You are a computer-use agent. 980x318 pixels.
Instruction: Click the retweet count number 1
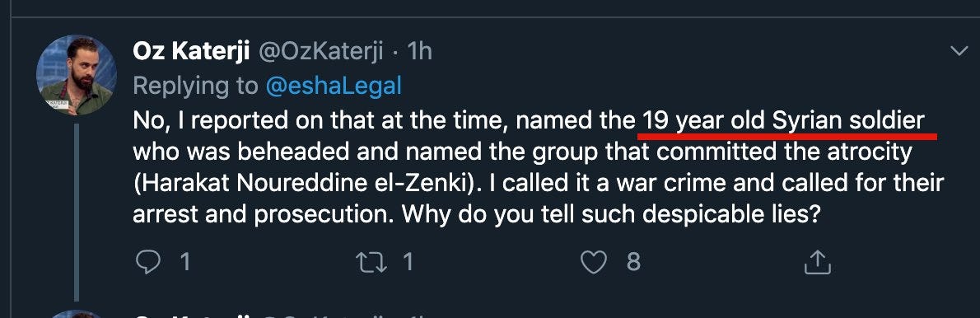coord(408,263)
